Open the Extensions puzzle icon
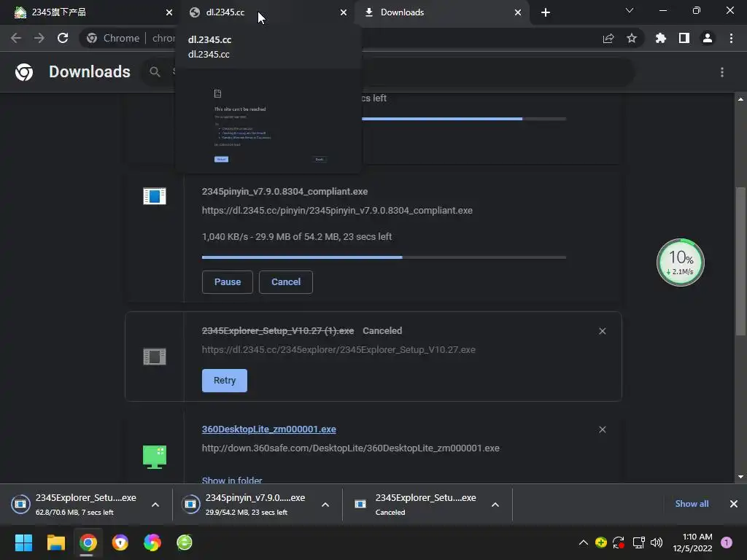 click(661, 38)
